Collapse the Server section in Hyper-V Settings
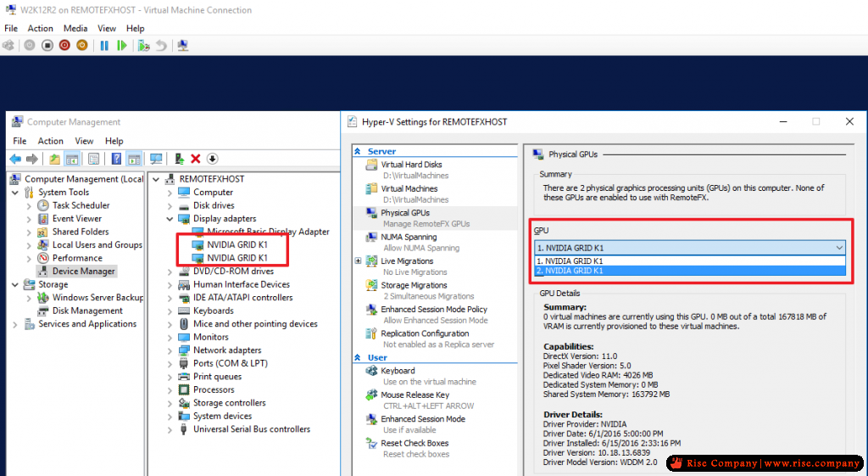Screen dimensions: 868x476 tap(359, 151)
